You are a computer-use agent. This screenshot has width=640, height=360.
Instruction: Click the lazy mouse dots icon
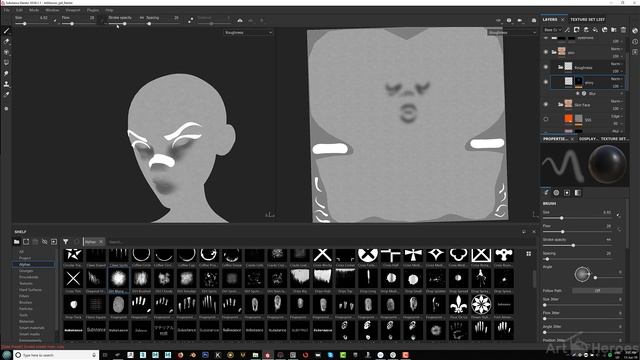pyautogui.click(x=191, y=20)
